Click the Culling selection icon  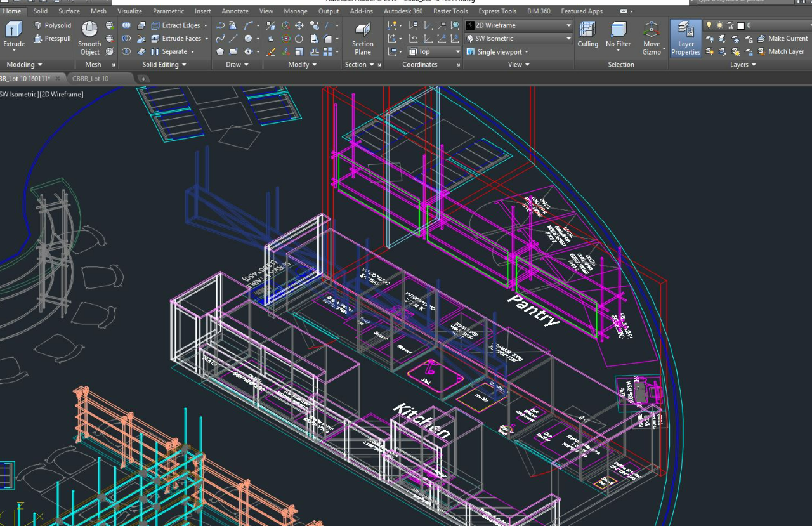click(587, 34)
